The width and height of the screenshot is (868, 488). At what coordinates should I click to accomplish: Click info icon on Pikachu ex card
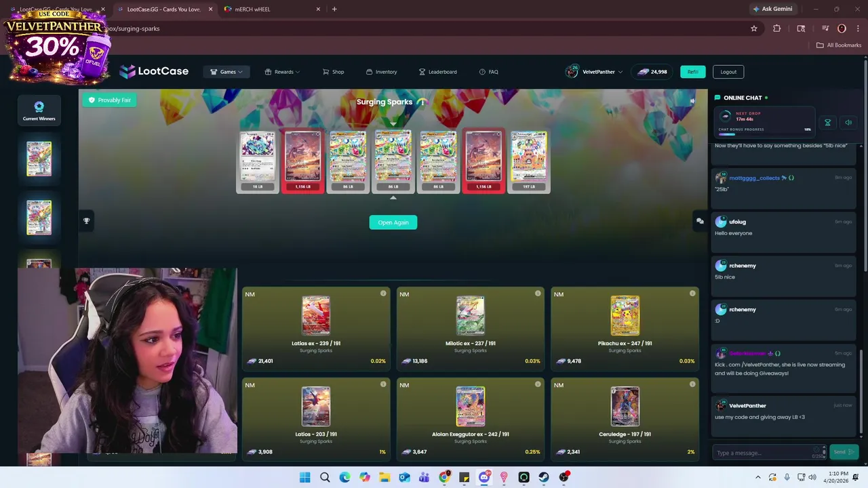click(x=692, y=293)
